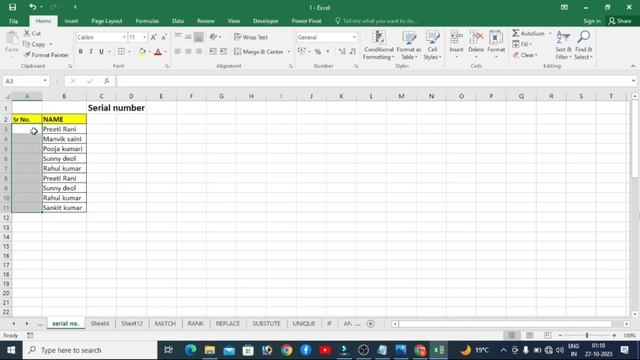Image resolution: width=640 pixels, height=360 pixels.
Task: Open the Insert ribbon tab
Action: (71, 21)
